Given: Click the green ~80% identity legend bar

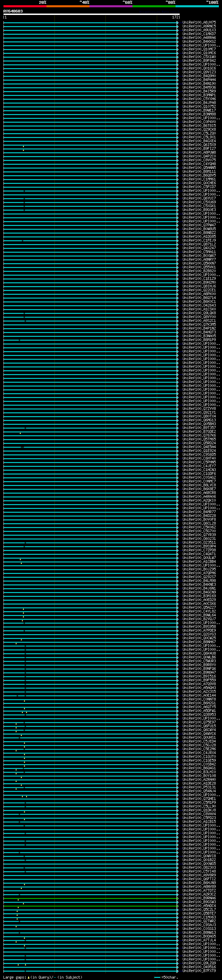Looking at the screenshot, I should [154, 7].
